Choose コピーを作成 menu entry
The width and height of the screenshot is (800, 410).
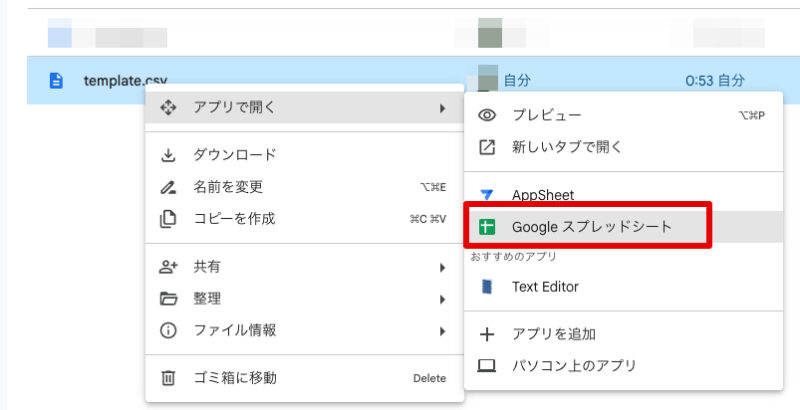(305, 219)
